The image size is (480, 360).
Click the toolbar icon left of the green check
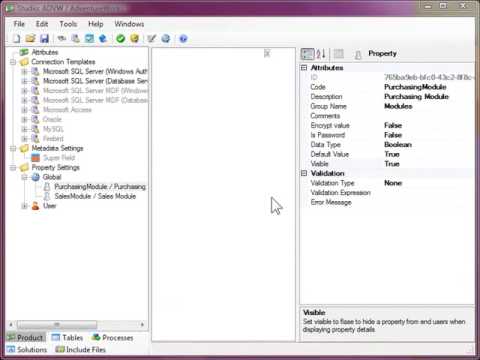click(103, 39)
